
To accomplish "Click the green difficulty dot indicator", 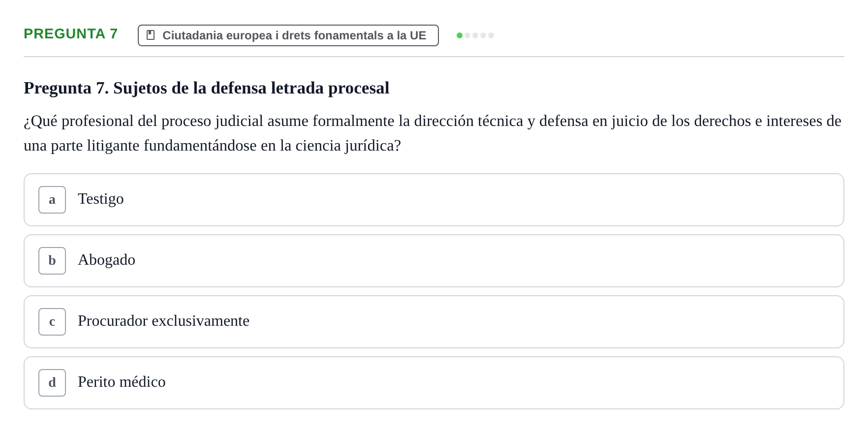I will coord(460,35).
